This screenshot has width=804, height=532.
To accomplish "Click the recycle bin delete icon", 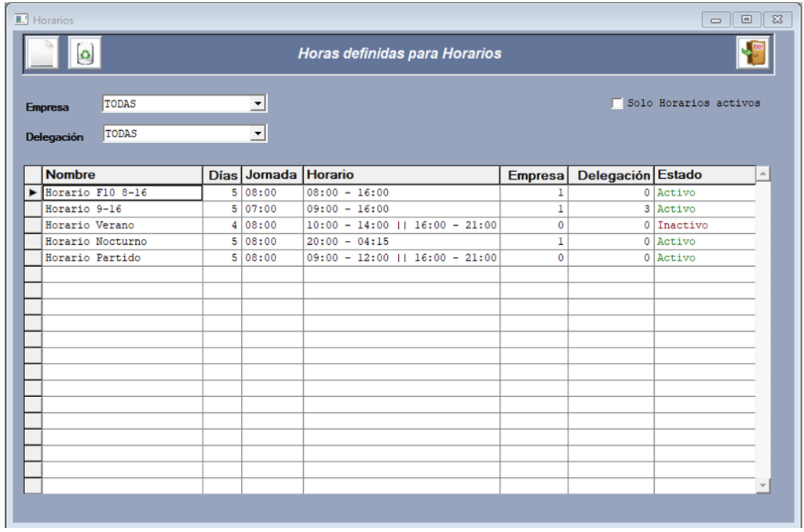I will (84, 54).
